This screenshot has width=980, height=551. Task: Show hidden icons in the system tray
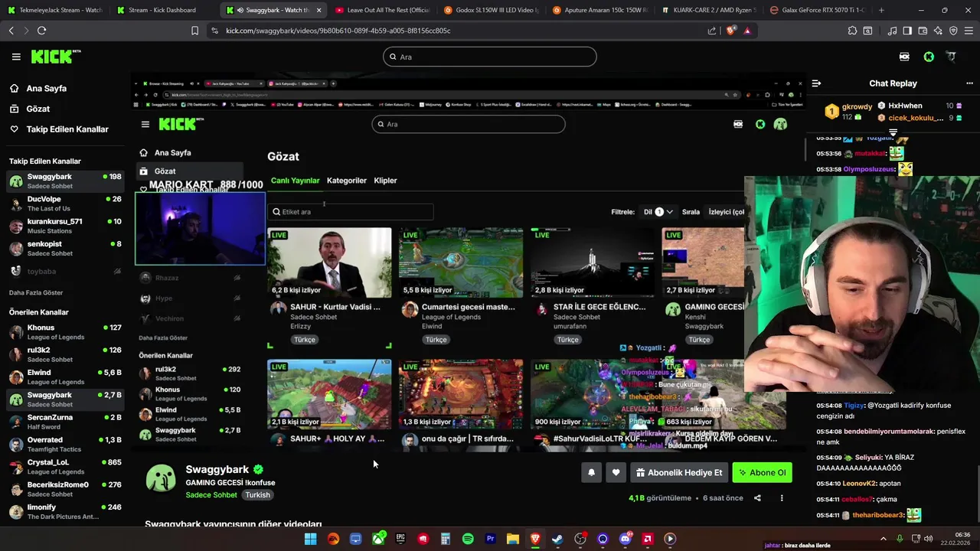884,539
